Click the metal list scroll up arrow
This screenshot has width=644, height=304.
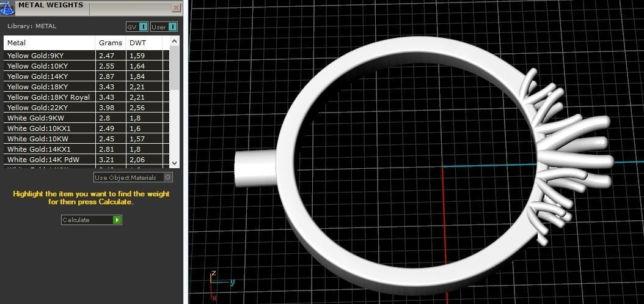(174, 41)
